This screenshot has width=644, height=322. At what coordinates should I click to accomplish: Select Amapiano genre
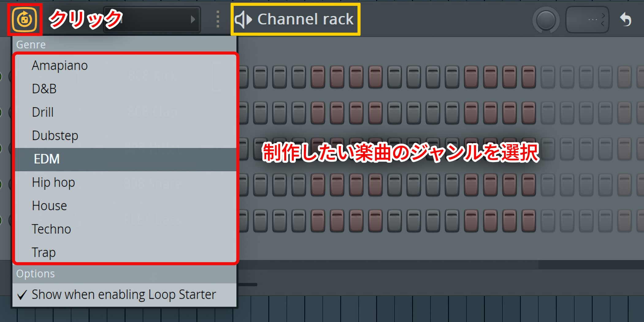coord(126,66)
